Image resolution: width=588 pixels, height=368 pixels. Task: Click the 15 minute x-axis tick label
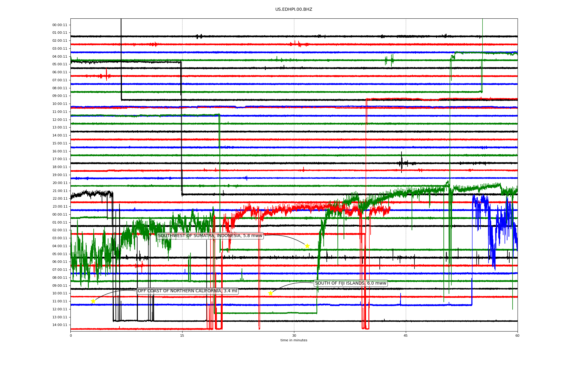point(182,335)
